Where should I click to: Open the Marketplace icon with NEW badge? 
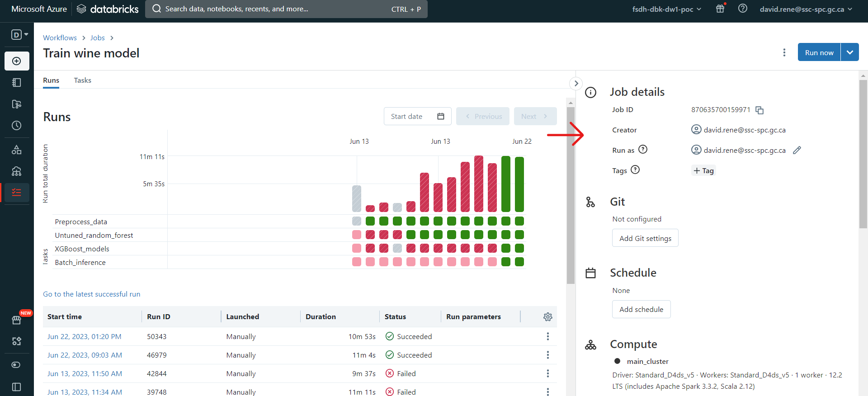17,320
